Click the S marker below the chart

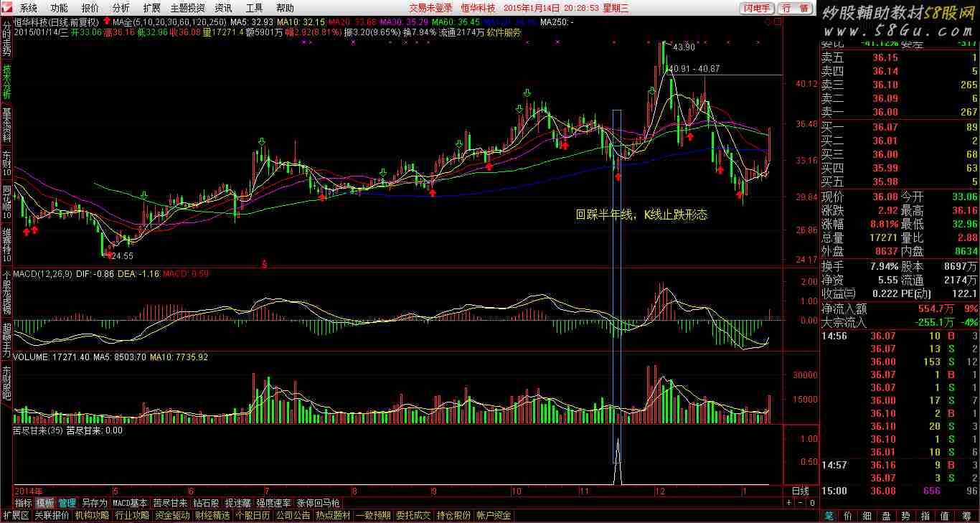[x=265, y=265]
